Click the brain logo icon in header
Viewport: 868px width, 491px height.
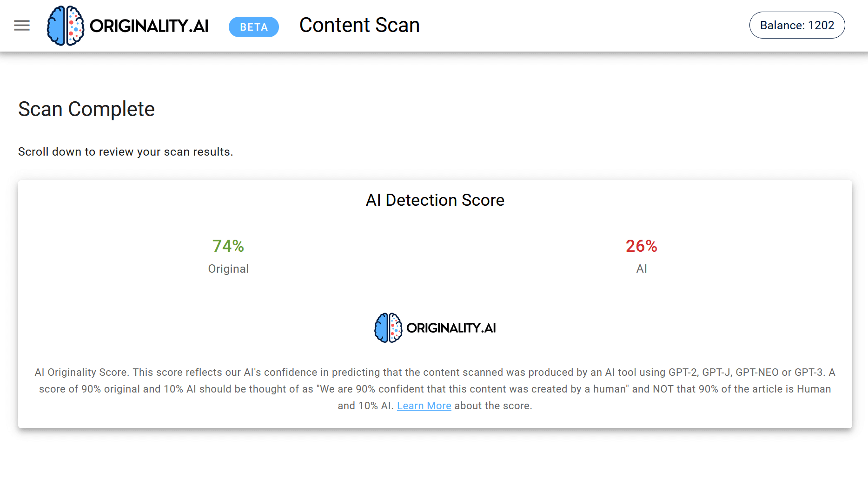pyautogui.click(x=66, y=26)
